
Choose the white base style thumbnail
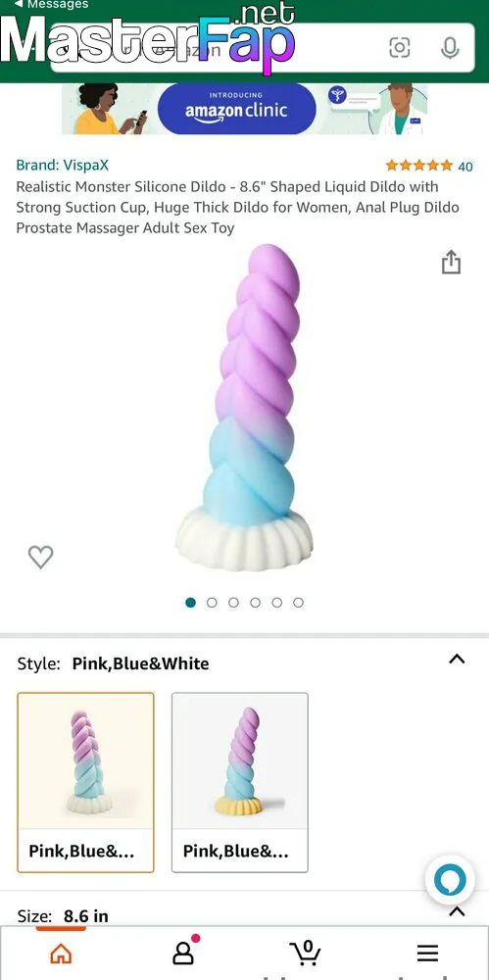85,782
